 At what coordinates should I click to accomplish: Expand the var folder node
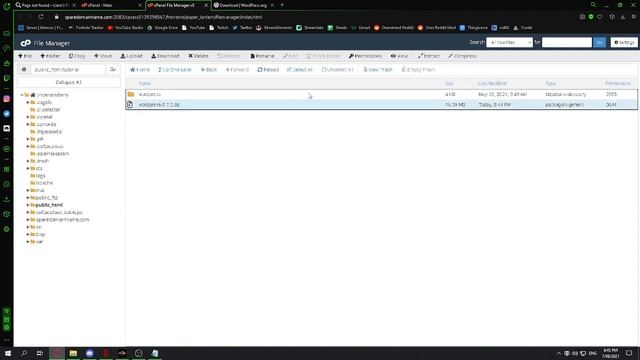28,242
